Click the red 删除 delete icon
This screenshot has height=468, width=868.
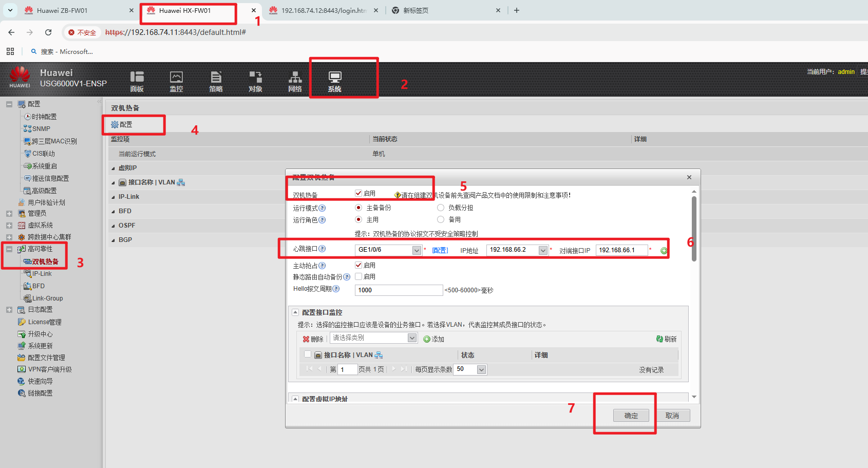[306, 339]
